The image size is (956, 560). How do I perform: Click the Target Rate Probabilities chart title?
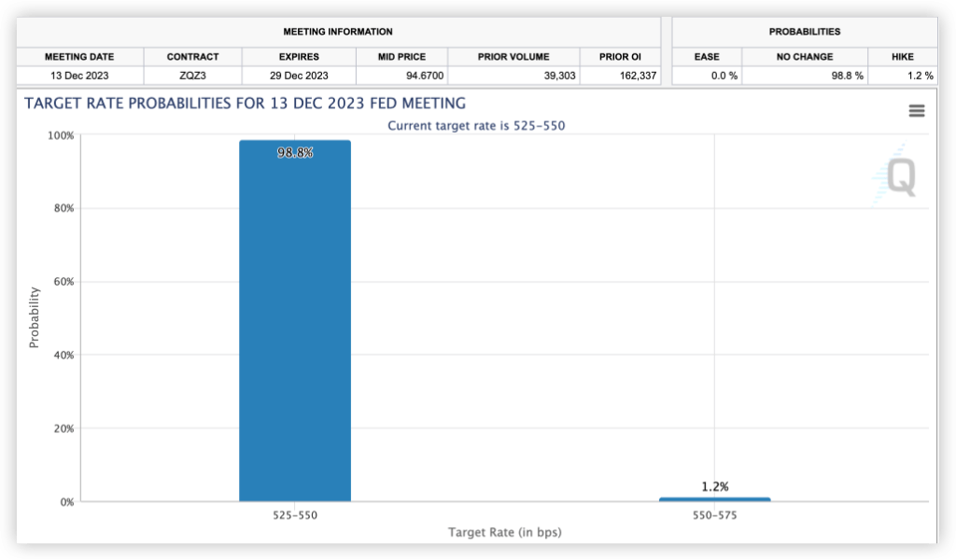coord(245,104)
